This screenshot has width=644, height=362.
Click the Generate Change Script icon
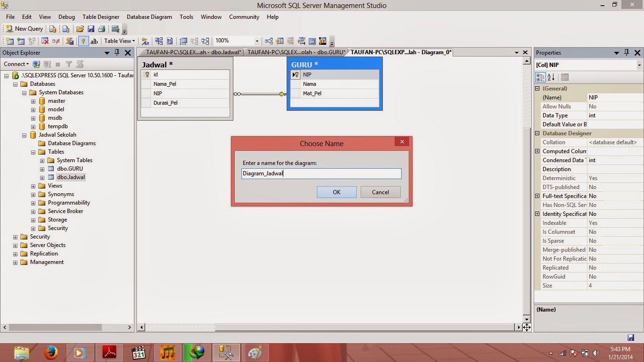tap(70, 41)
